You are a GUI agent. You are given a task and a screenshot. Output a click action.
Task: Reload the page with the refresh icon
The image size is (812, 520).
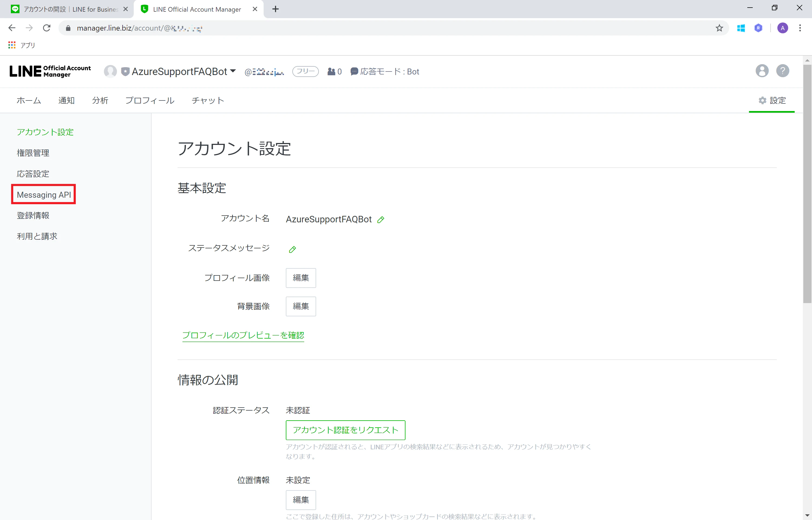47,28
